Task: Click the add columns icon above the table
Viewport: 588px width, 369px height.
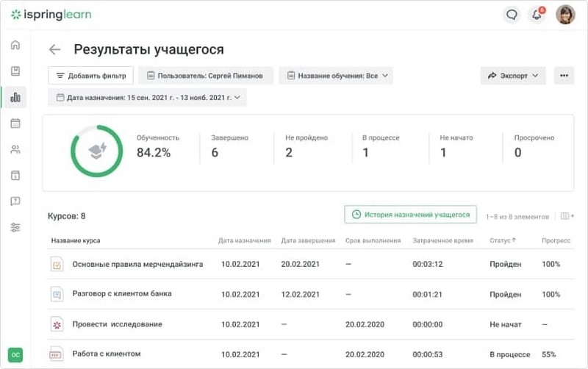Action: click(567, 216)
